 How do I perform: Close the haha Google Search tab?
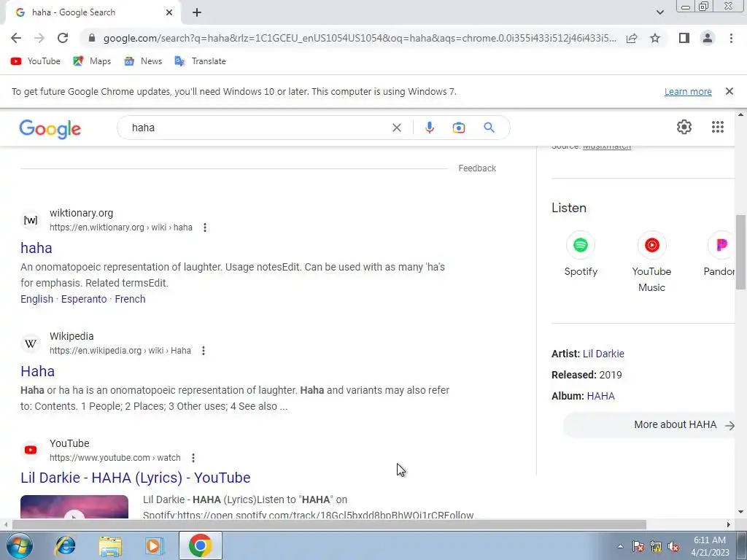169,13
